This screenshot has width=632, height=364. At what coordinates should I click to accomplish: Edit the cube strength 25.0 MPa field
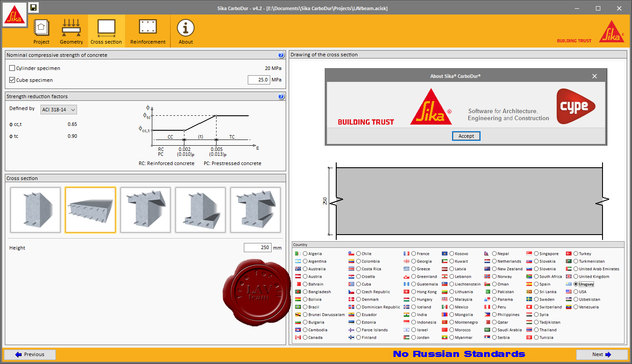(x=259, y=80)
